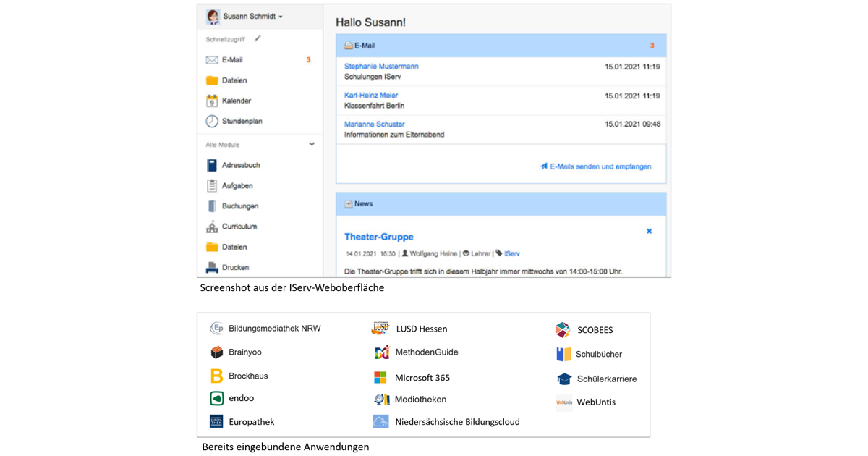The width and height of the screenshot is (868, 456).
Task: Click the Schülerkarriere graduation cap icon
Action: coord(564,379)
